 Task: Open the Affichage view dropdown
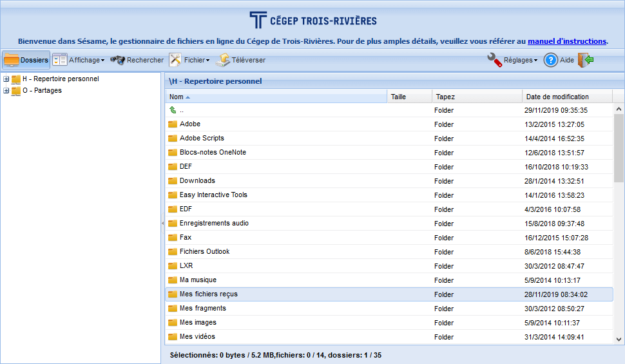coord(78,60)
